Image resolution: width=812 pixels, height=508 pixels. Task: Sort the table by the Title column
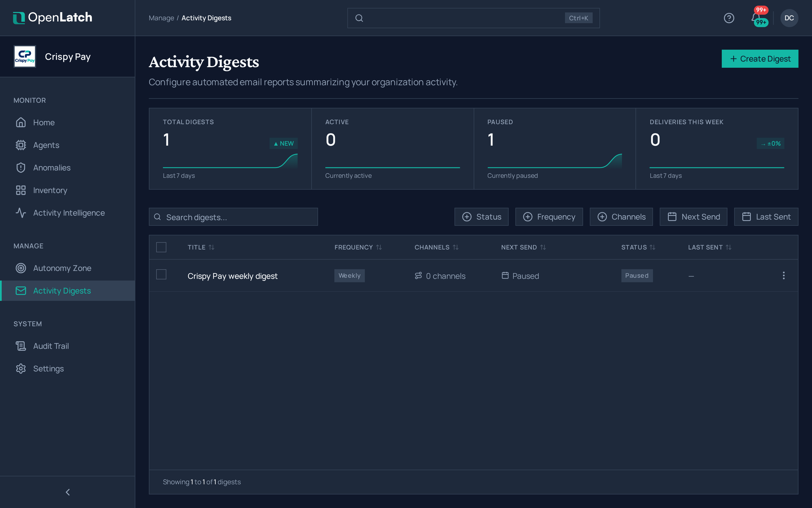point(201,247)
